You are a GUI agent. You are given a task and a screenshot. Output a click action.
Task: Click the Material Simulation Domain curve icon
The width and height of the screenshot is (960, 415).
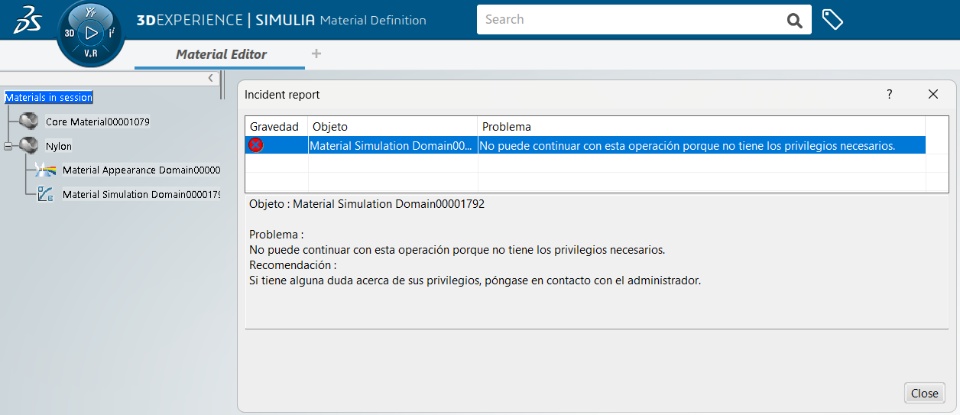click(45, 195)
